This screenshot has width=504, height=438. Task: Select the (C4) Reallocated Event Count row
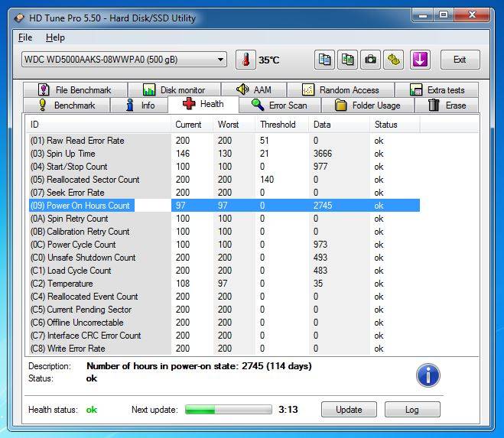[224, 297]
